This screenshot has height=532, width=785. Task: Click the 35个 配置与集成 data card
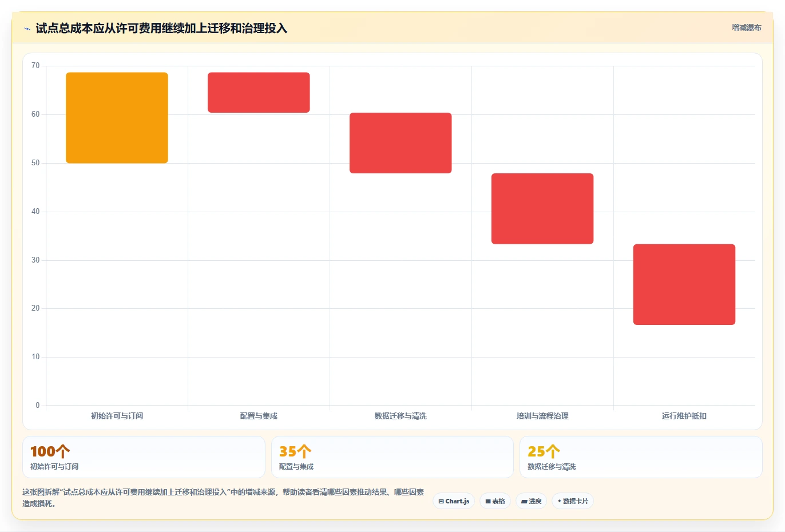click(392, 457)
